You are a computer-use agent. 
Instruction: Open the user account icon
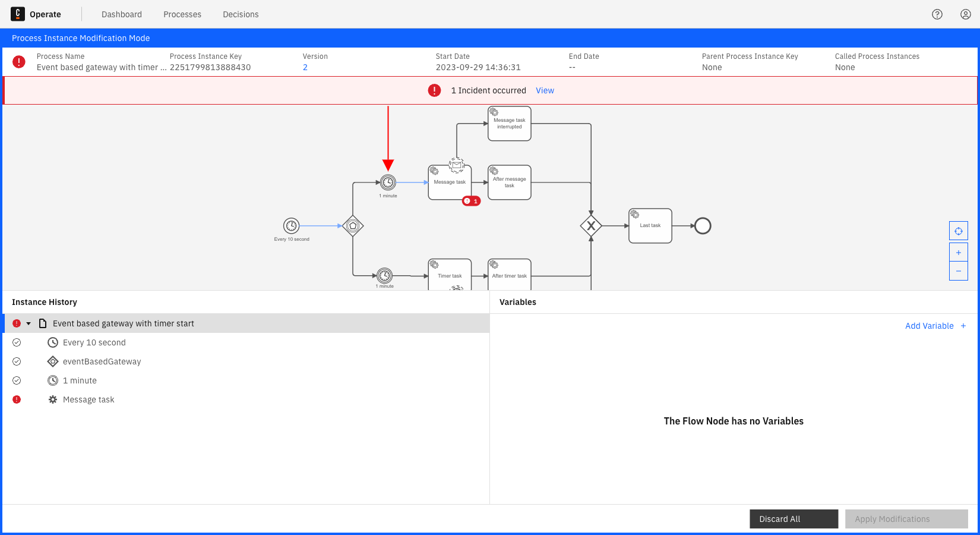point(965,14)
